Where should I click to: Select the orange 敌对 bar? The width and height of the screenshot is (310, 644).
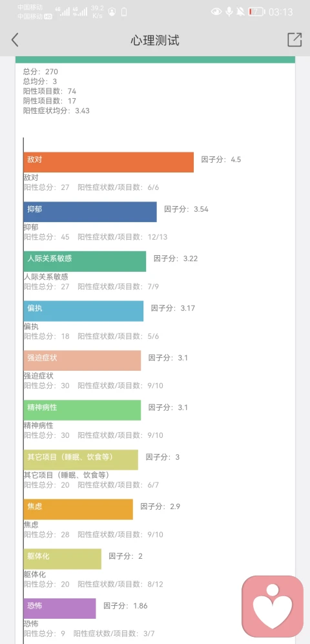tap(108, 162)
